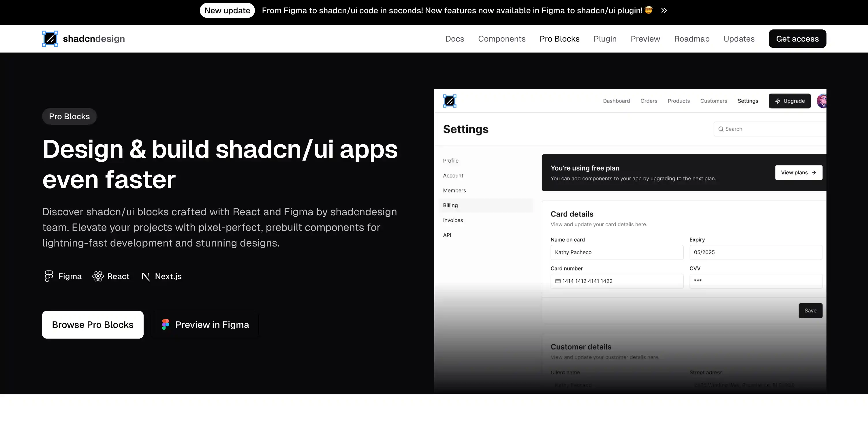
Task: Click the Figma to shadcn/ui announcement text
Action: click(x=452, y=10)
